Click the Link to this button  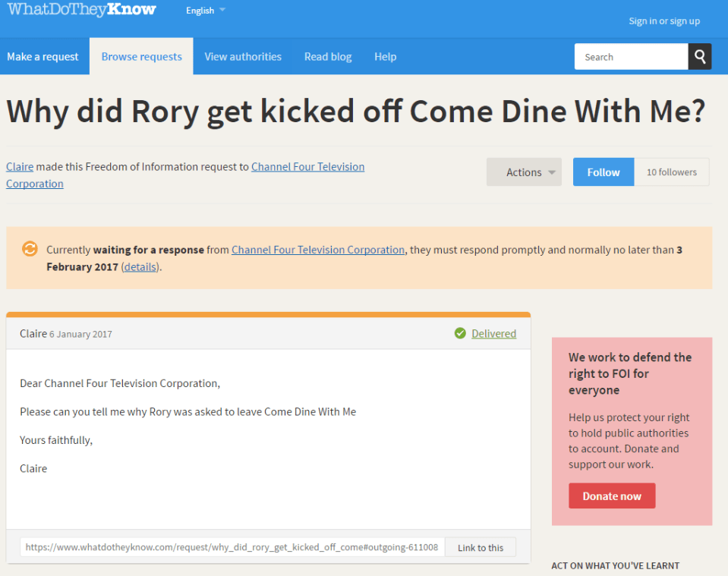point(480,547)
